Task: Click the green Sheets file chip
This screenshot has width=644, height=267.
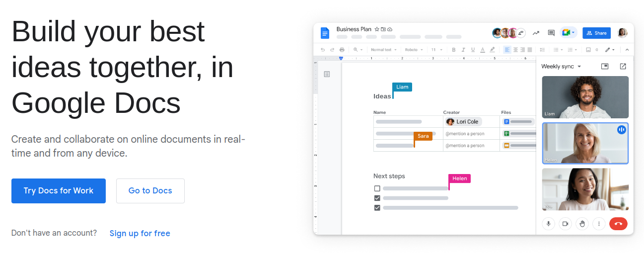Action: [519, 133]
